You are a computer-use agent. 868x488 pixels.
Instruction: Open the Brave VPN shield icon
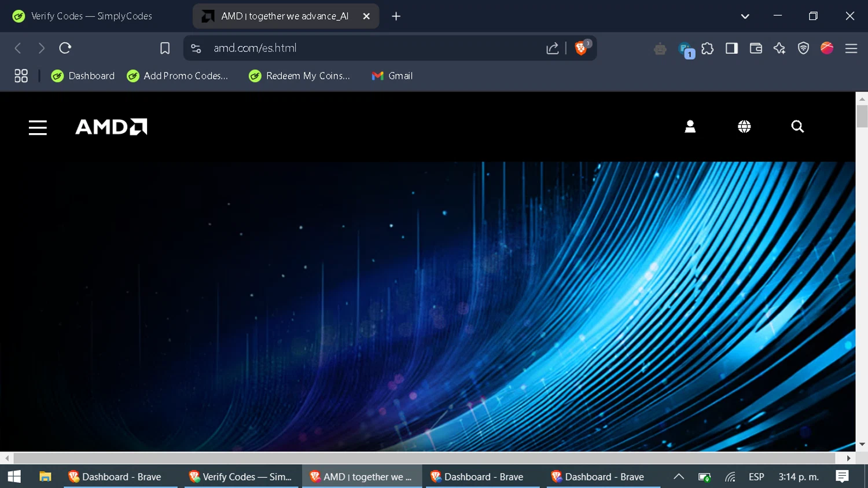pos(803,49)
